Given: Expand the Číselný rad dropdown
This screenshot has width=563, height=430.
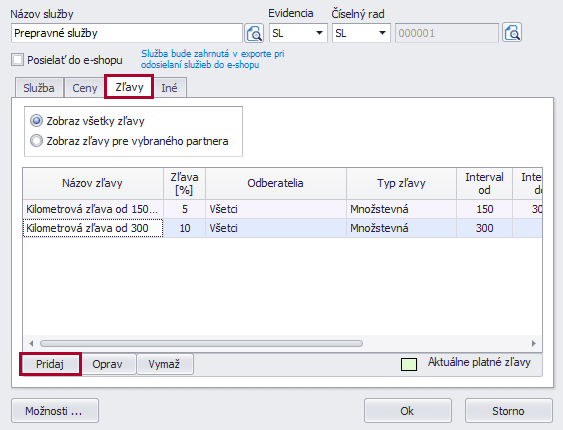Looking at the screenshot, I should pos(361,33).
